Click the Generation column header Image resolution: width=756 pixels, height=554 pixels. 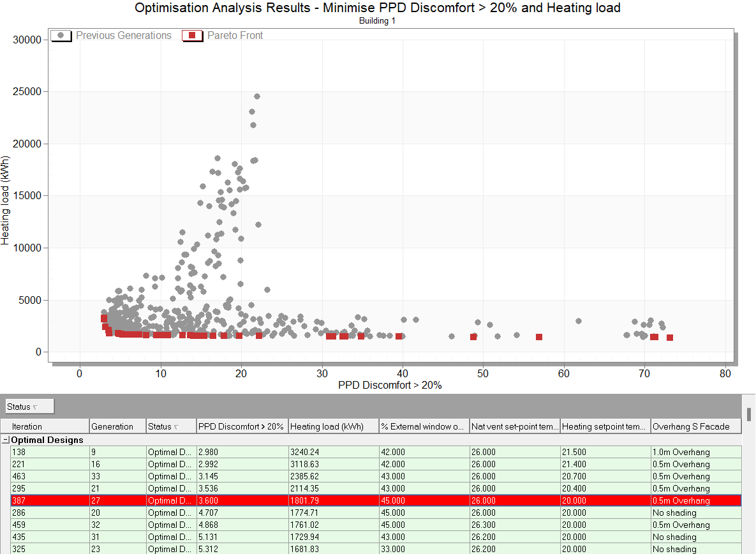click(x=117, y=426)
